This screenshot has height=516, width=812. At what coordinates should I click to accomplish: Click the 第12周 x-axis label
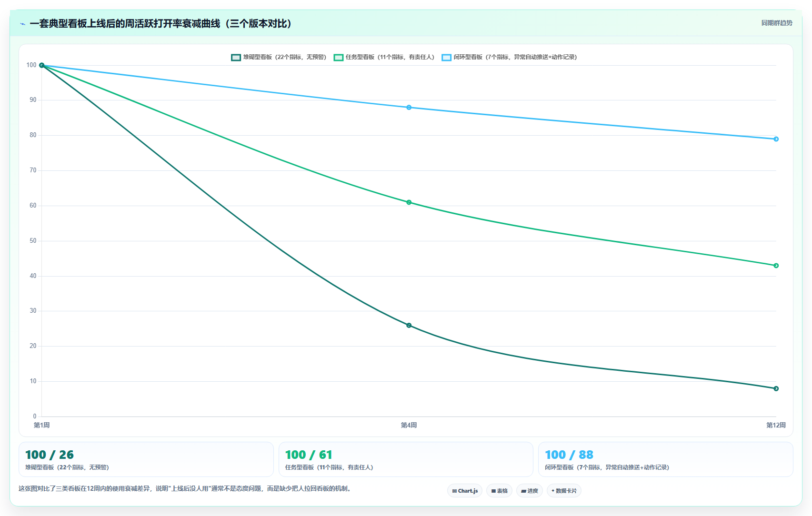(x=776, y=425)
